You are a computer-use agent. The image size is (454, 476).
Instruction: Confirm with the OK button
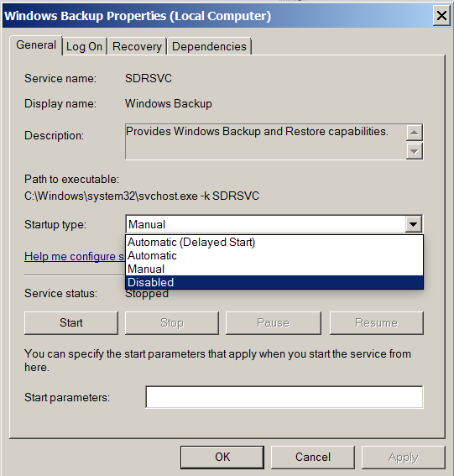pyautogui.click(x=222, y=458)
